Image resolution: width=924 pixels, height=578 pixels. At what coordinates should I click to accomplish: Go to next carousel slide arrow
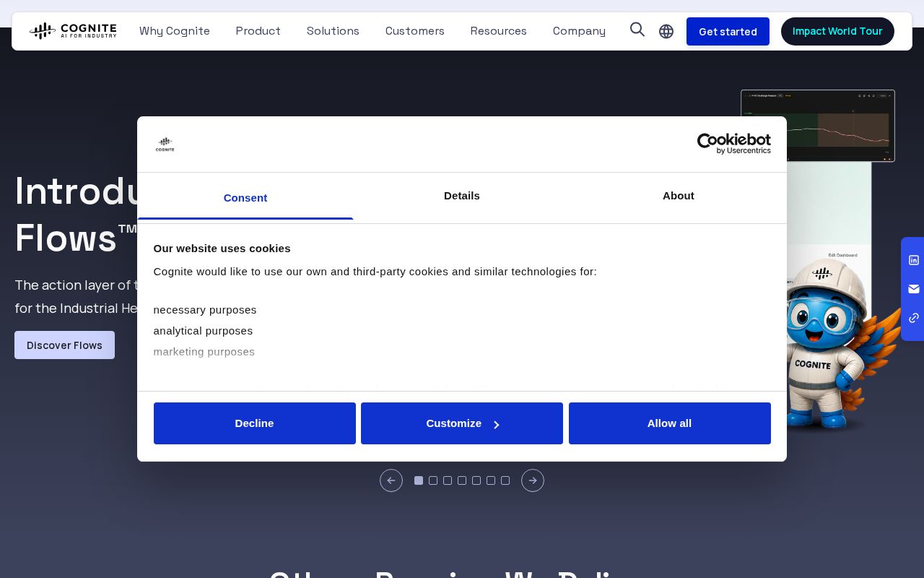coord(533,480)
